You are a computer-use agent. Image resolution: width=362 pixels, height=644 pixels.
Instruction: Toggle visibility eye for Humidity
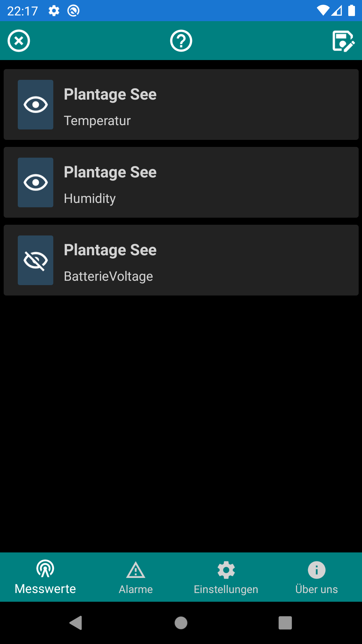pyautogui.click(x=36, y=182)
